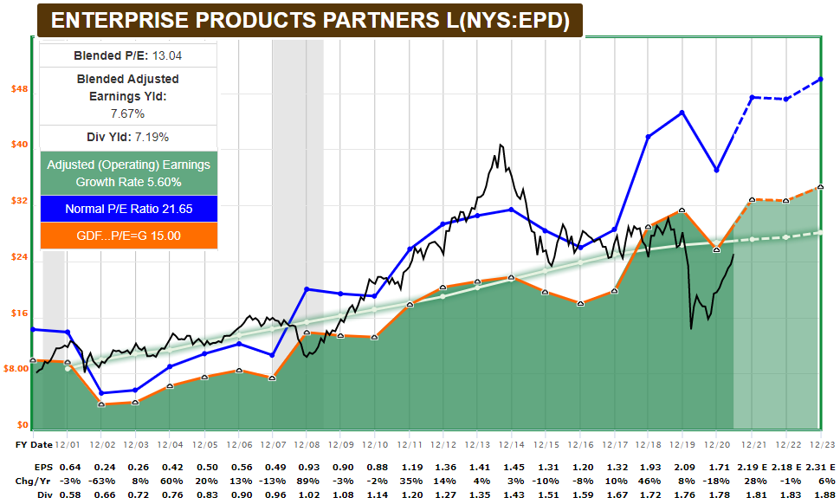
Task: Click the blue Normal P/E point at 12/02
Action: pyautogui.click(x=101, y=393)
